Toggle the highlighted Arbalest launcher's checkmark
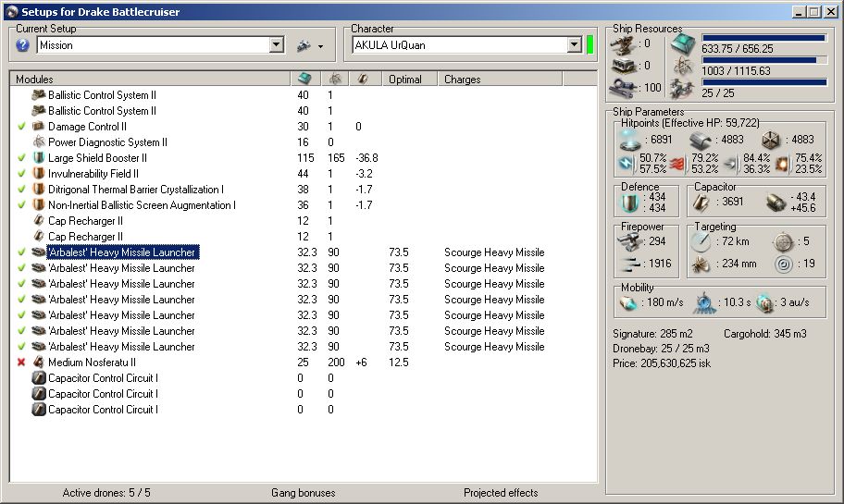Screen dimensions: 844x504 tap(21, 252)
